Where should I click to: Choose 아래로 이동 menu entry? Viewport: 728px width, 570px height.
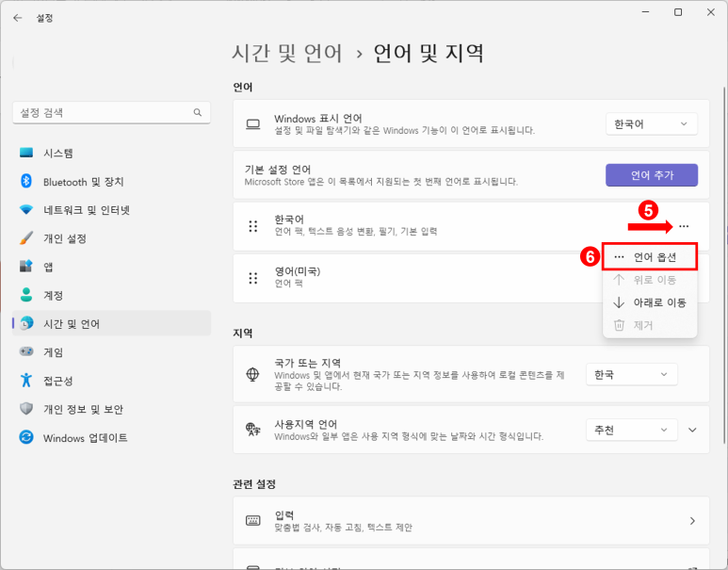coord(650,302)
